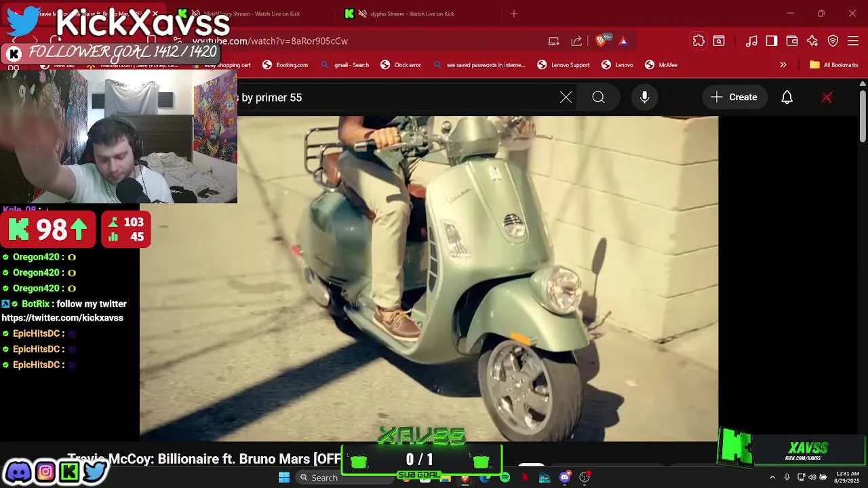The height and width of the screenshot is (488, 868).
Task: Click the twitter.com/kickxavss chat link
Action: 62,318
